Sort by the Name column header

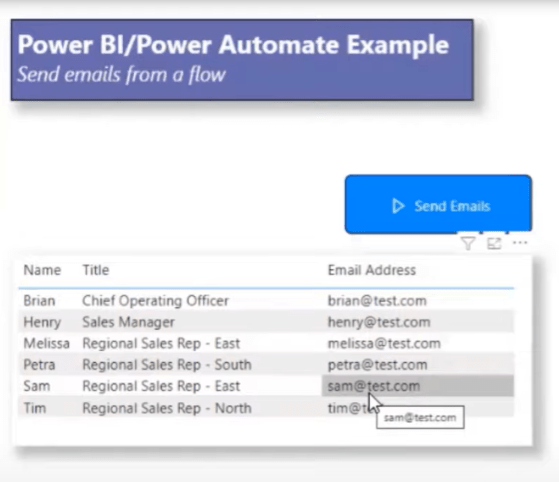pos(42,270)
